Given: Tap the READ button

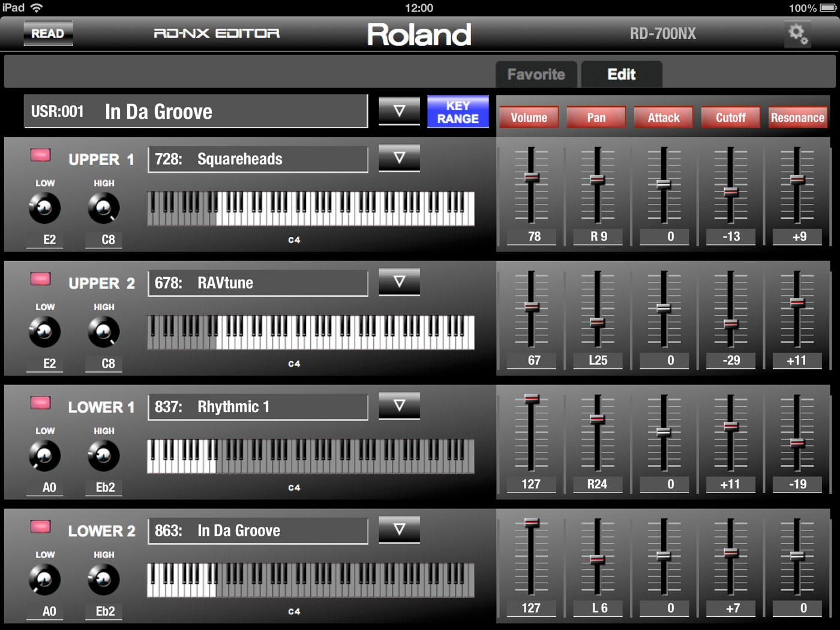Looking at the screenshot, I should tap(48, 34).
